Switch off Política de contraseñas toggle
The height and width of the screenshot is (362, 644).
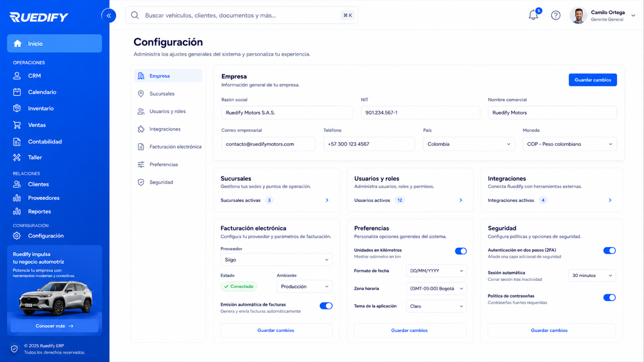[609, 298]
